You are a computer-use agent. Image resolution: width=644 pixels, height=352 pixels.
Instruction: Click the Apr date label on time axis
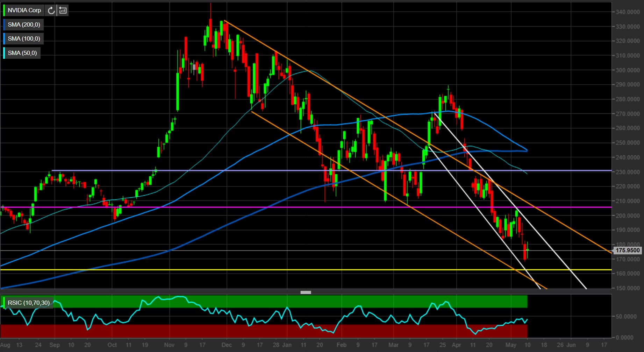coord(456,345)
